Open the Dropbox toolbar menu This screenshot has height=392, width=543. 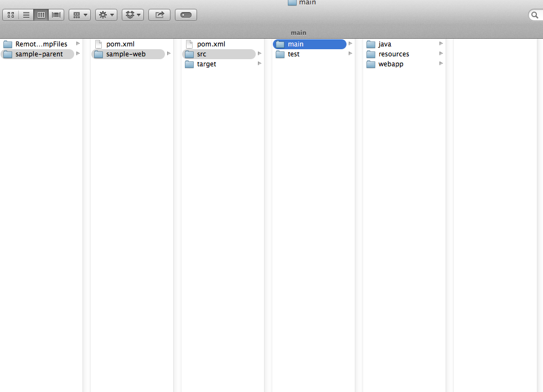(133, 15)
